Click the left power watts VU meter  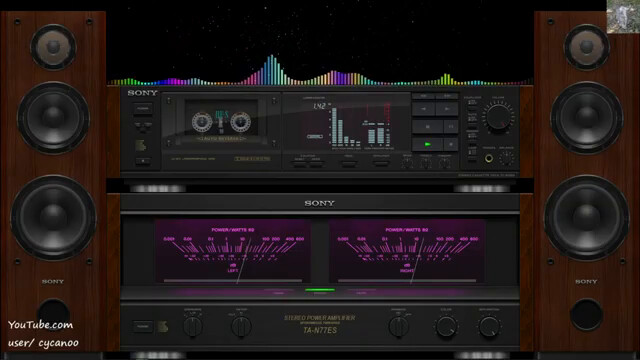[232, 251]
